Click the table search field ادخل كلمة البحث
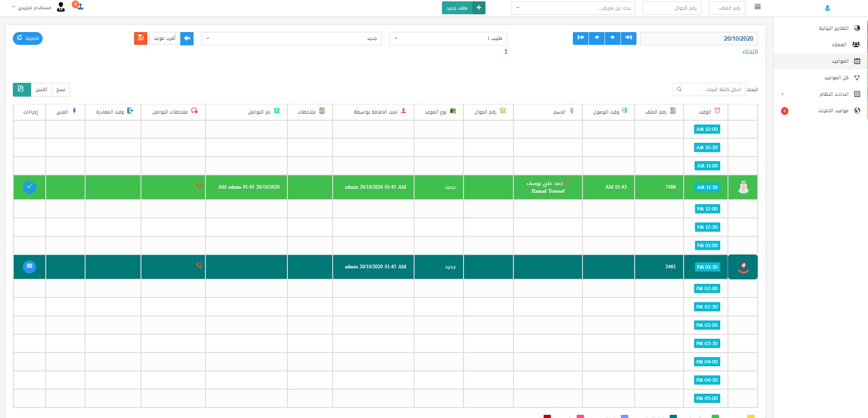The height and width of the screenshot is (418, 868). (x=709, y=89)
